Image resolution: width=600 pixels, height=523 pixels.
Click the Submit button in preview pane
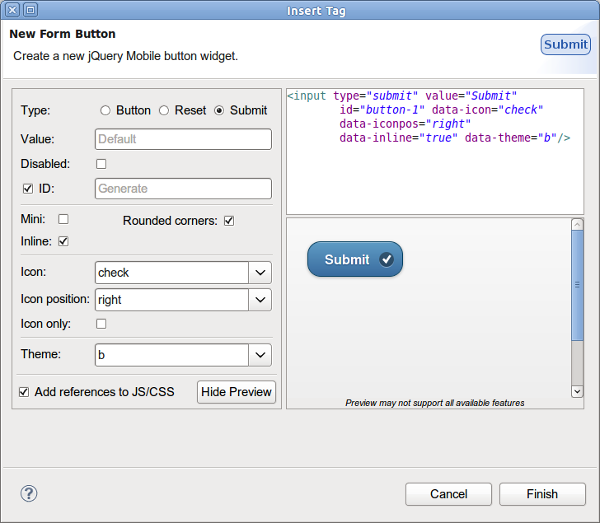(354, 259)
